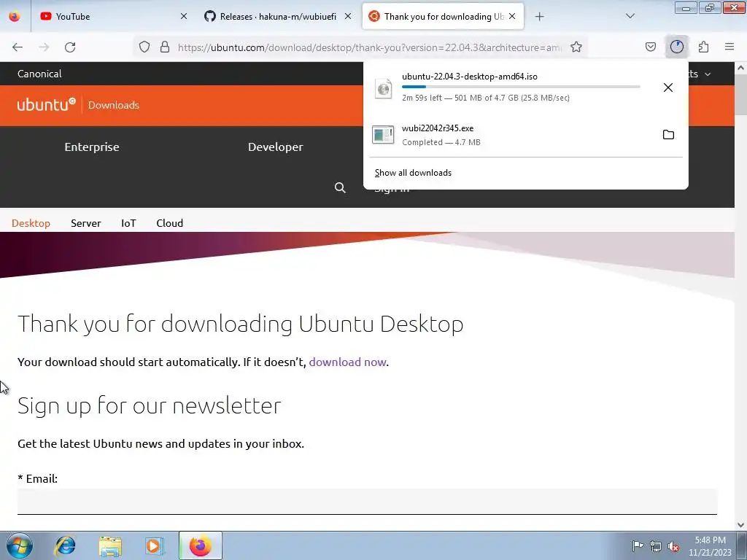Click the Firefox taskbar button
Viewport: 747px width, 560px height.
tap(200, 545)
